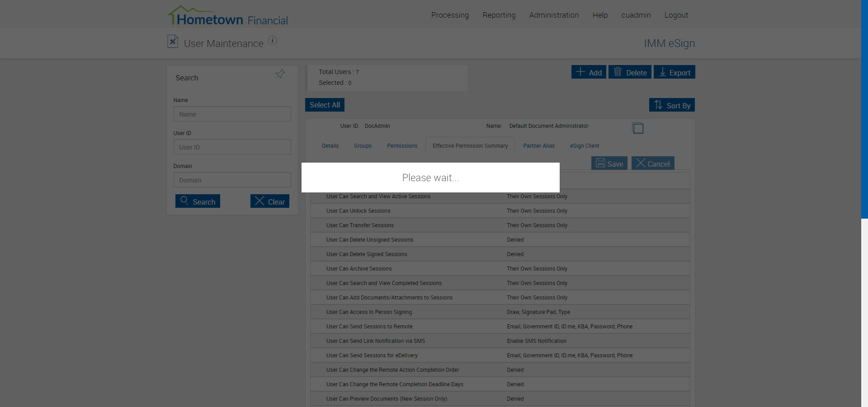868x407 pixels.
Task: Cancel the user edits
Action: coord(653,163)
